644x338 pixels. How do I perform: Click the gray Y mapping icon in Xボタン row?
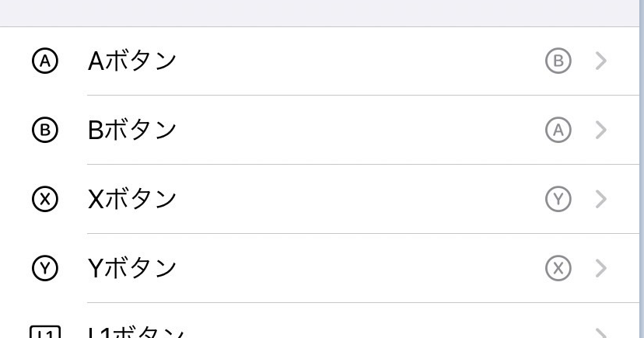[558, 199]
